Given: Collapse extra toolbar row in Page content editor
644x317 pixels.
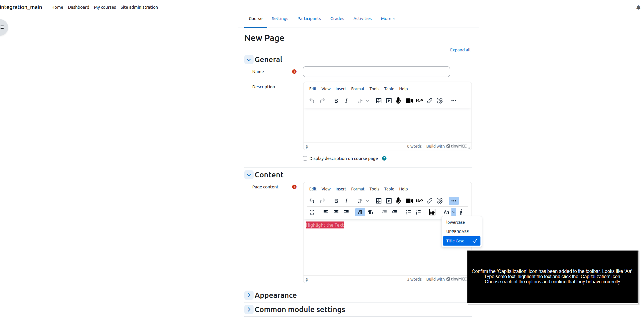Looking at the screenshot, I should tap(454, 201).
